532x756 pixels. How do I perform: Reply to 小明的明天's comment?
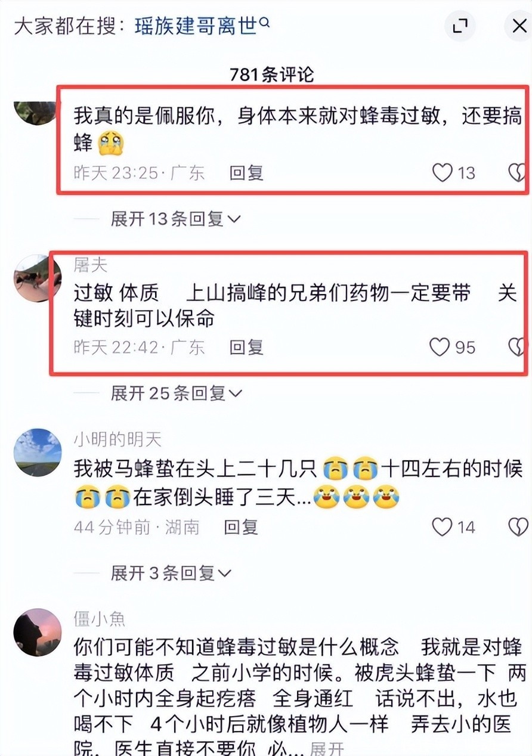click(241, 527)
